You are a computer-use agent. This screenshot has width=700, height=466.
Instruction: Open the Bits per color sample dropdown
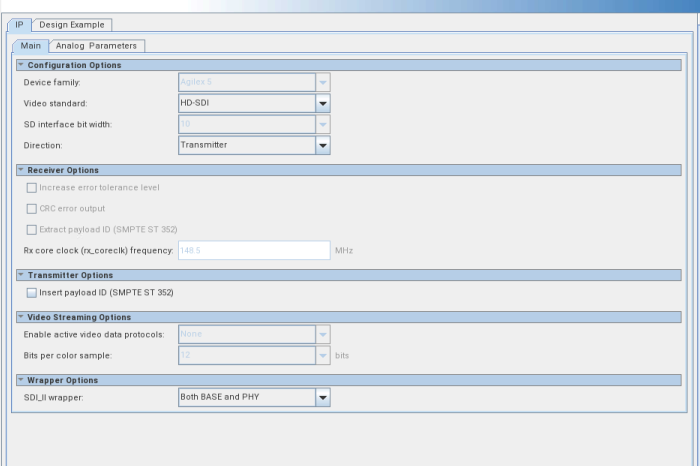point(254,355)
